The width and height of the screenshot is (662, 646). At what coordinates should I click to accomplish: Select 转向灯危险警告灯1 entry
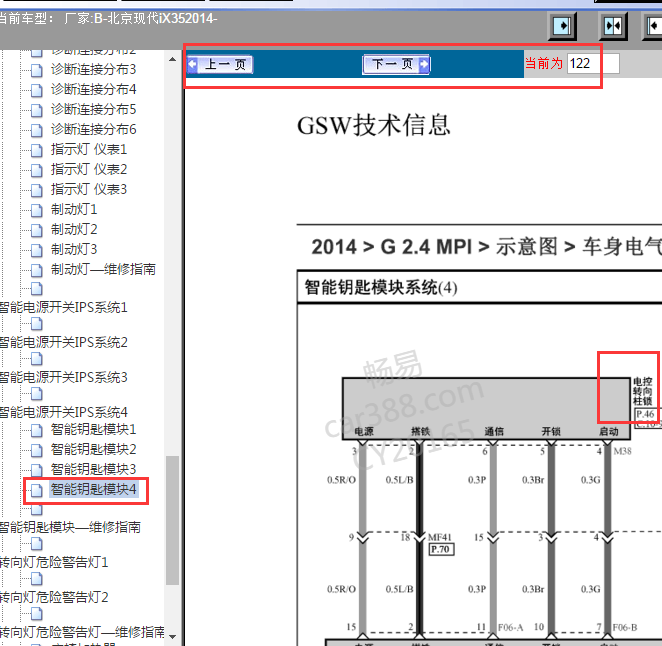54,562
